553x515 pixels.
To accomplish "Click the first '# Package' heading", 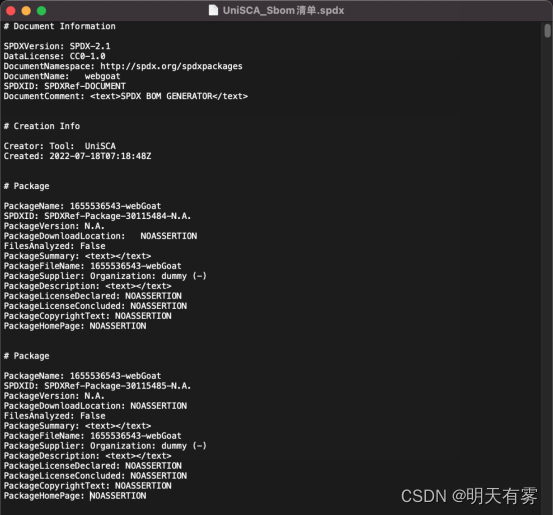I will 26,186.
